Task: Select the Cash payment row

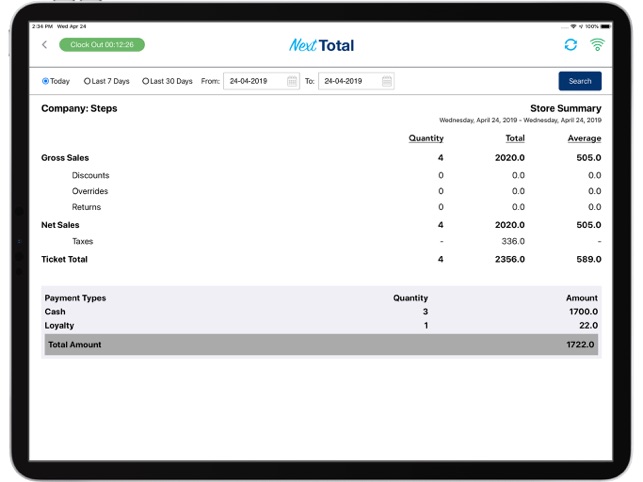Action: 321,312
